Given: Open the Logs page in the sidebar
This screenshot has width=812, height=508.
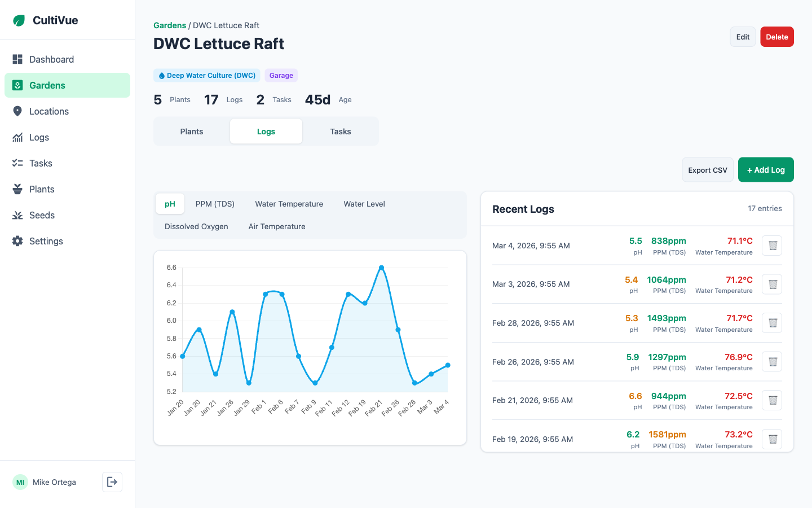Looking at the screenshot, I should tap(39, 137).
